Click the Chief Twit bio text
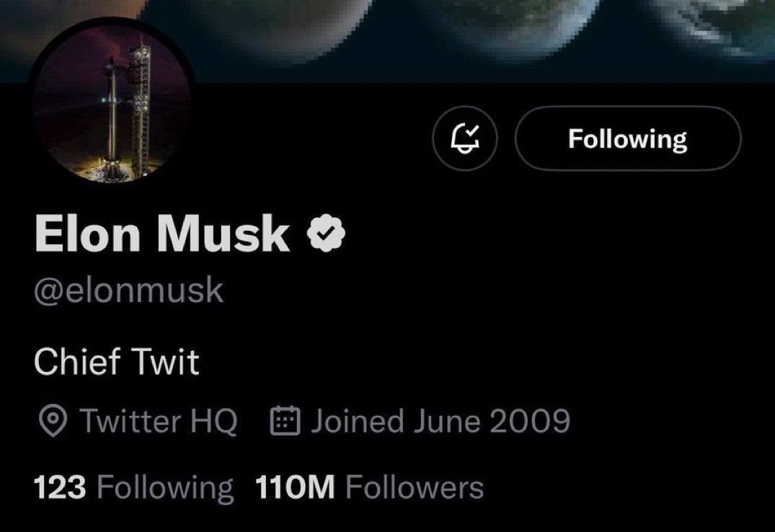Viewport: 775px width, 532px height. click(x=118, y=363)
